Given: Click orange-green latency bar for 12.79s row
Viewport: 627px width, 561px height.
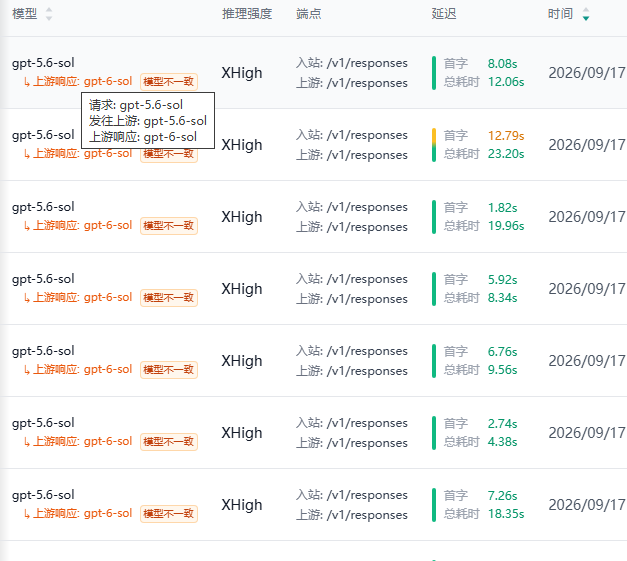Looking at the screenshot, I should click(434, 145).
